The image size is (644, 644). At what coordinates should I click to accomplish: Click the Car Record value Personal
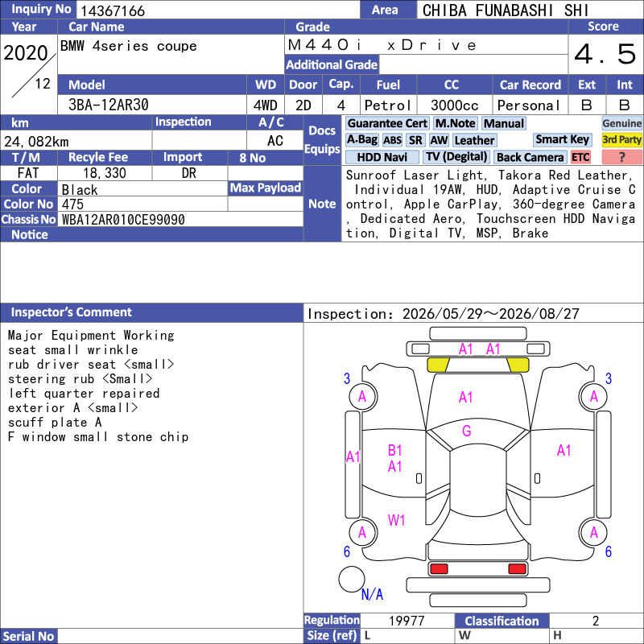[x=529, y=105]
